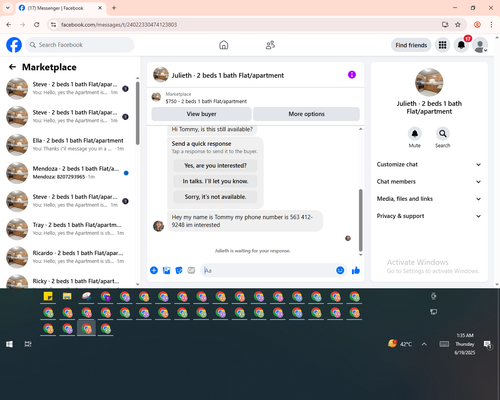View site information icon in address bar
The height and width of the screenshot is (400, 500).
pyautogui.click(x=53, y=25)
